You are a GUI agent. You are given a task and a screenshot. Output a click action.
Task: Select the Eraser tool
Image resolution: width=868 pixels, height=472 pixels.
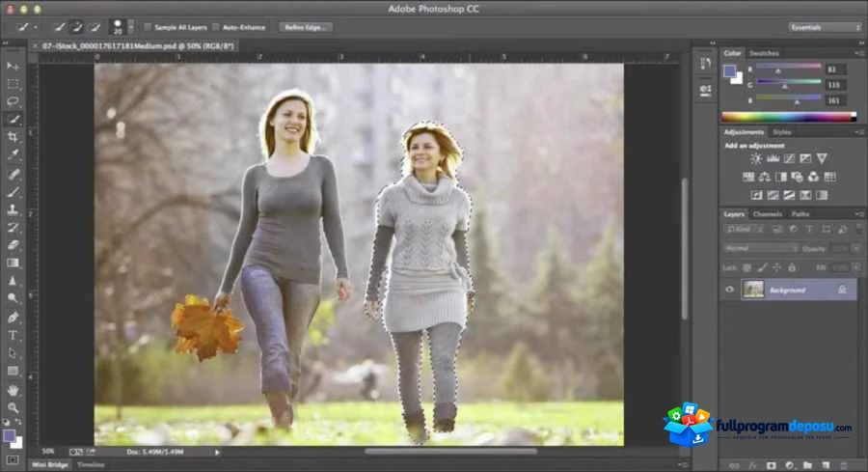pyautogui.click(x=13, y=245)
